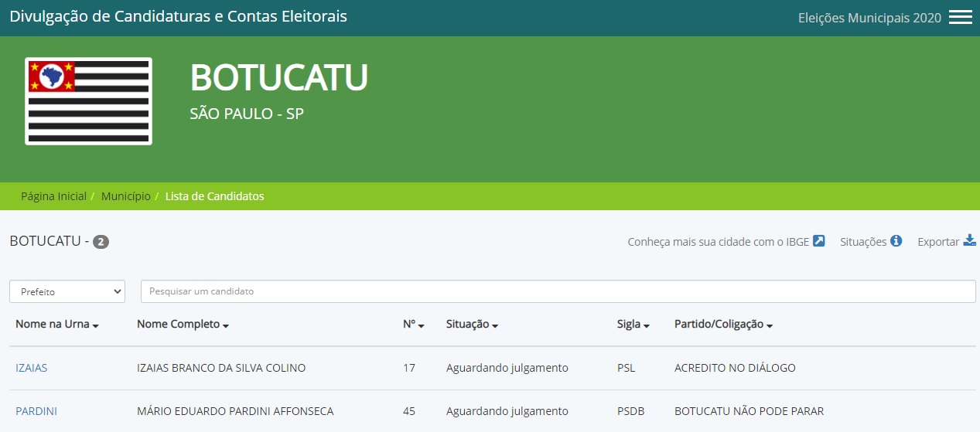Screen dimensions: 980x432
Task: Sort by Nome Completo column arrow
Action: pyautogui.click(x=226, y=325)
